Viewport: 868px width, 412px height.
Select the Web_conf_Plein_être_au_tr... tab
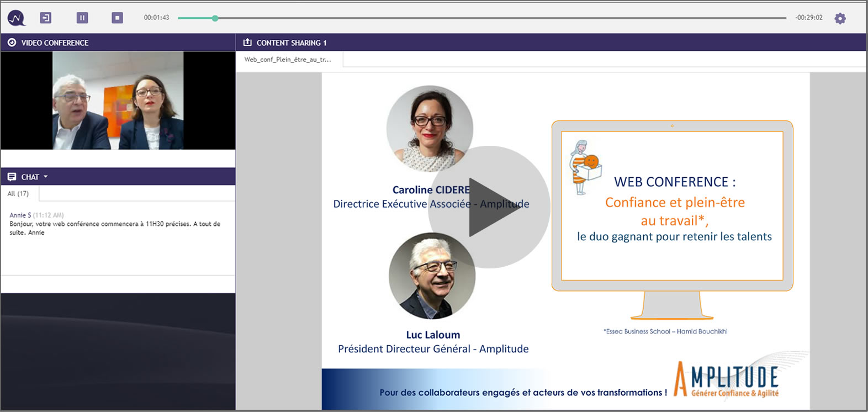pos(289,59)
